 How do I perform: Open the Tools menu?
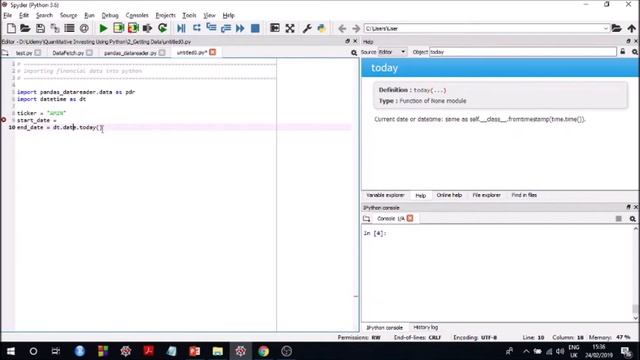pyautogui.click(x=189, y=15)
